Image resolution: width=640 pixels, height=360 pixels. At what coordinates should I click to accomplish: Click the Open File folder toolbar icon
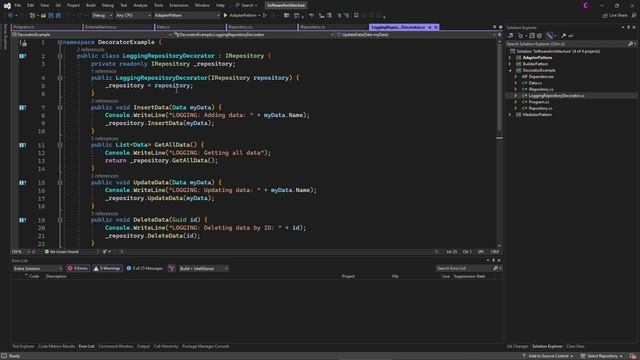point(43,15)
